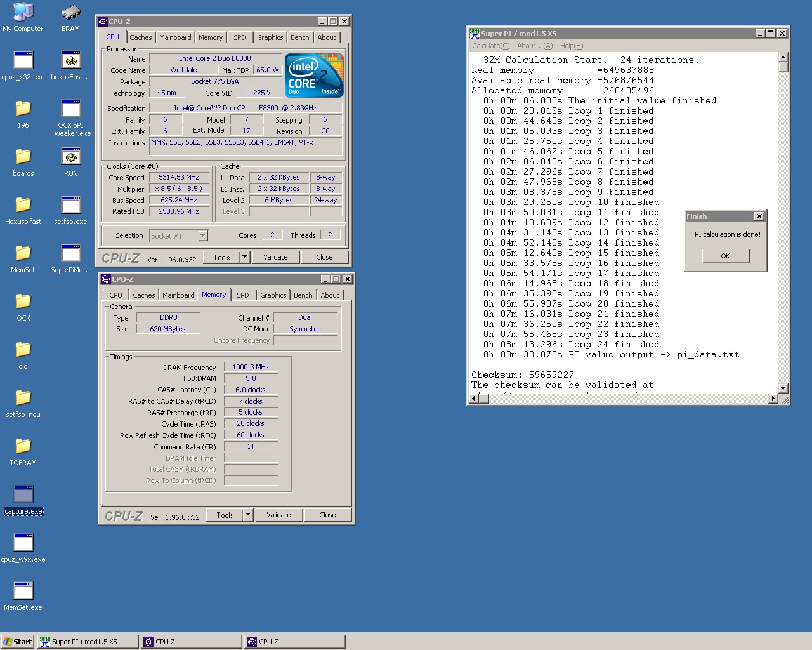Viewport: 812px width, 650px height.
Task: Click the Checksum: 59659227 line
Action: point(523,375)
